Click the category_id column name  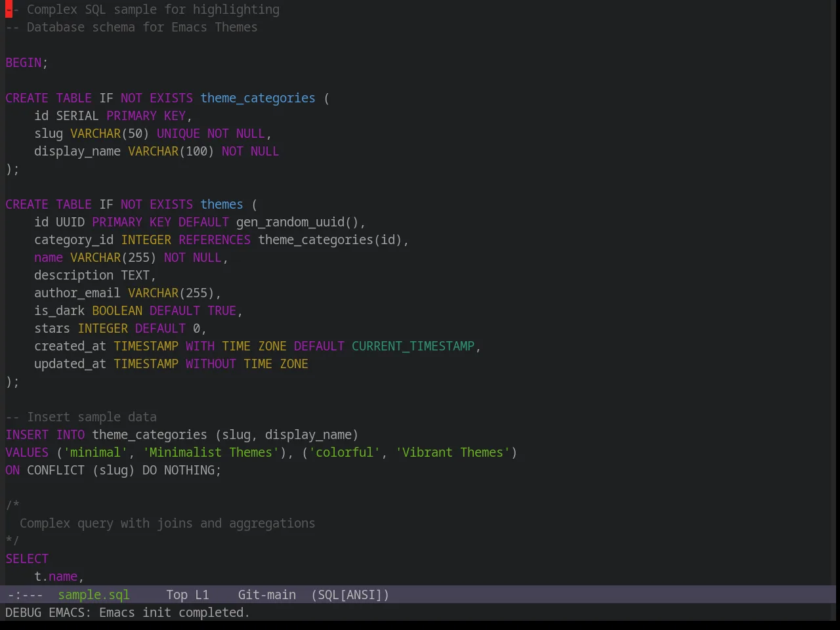(74, 240)
